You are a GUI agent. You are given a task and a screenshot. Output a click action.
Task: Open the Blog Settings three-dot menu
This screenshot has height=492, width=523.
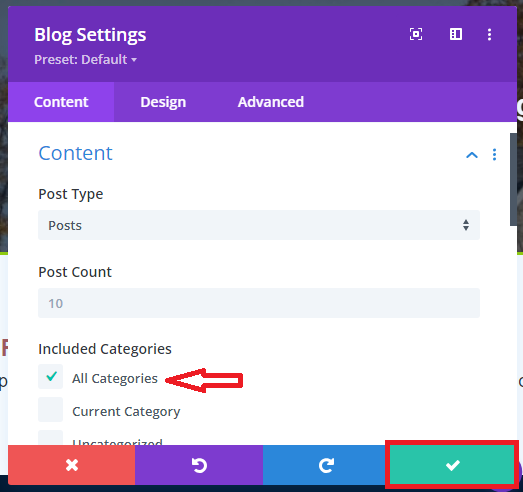point(489,34)
